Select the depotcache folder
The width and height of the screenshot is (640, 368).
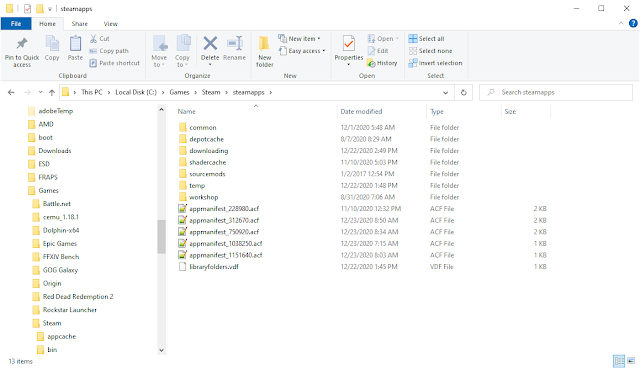point(207,139)
